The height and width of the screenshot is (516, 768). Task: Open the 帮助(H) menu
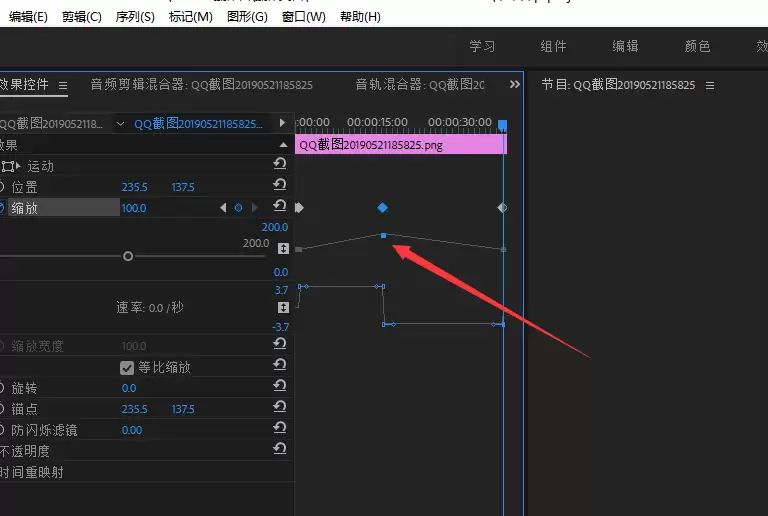click(x=360, y=17)
